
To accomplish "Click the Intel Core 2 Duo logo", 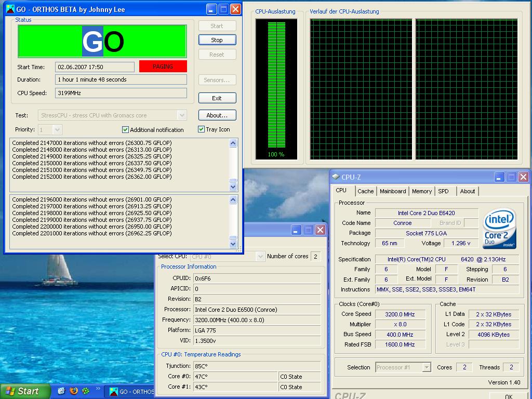I will 499,228.
